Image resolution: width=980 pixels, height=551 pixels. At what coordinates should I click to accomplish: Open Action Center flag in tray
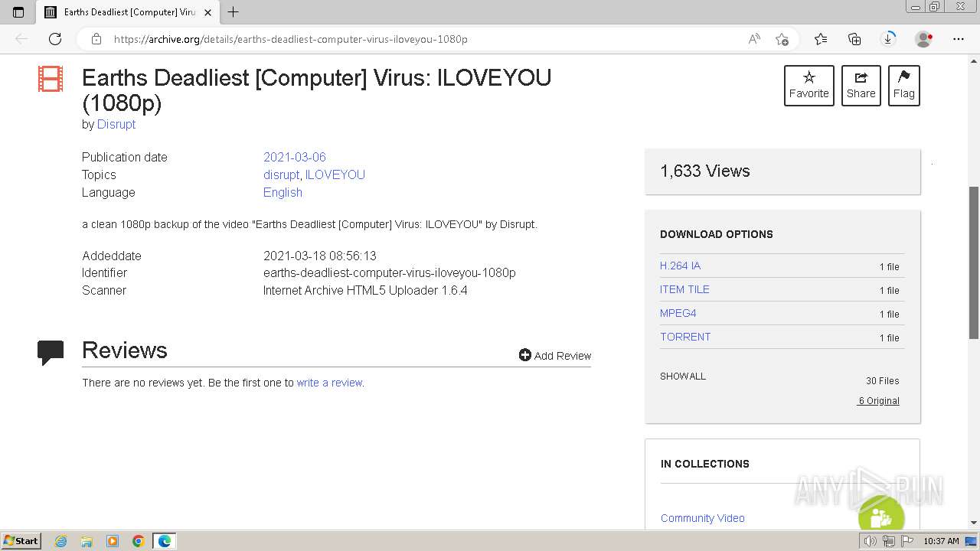click(x=907, y=541)
